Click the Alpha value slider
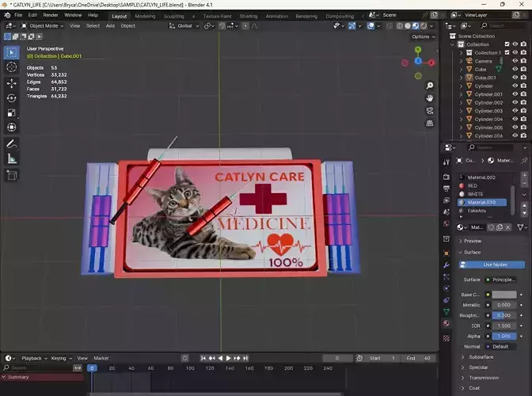 pyautogui.click(x=504, y=336)
